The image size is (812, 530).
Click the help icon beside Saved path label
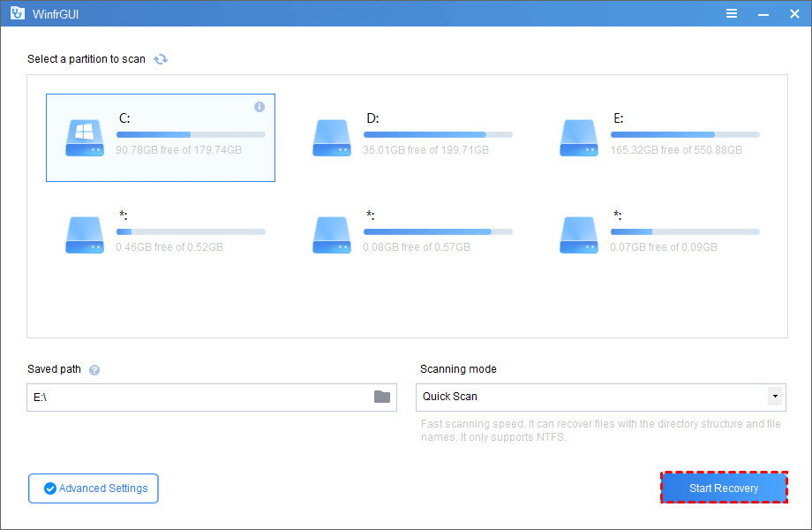tap(94, 369)
